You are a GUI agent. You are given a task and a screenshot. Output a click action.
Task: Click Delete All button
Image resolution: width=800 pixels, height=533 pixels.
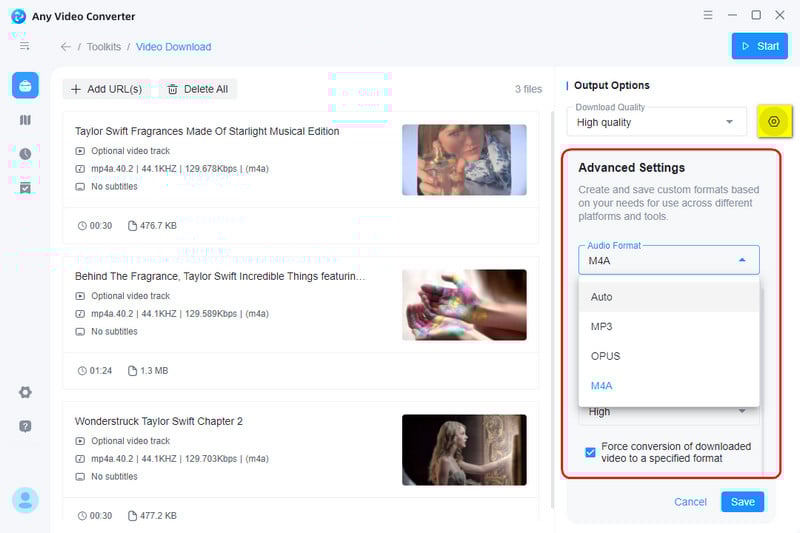pyautogui.click(x=198, y=89)
